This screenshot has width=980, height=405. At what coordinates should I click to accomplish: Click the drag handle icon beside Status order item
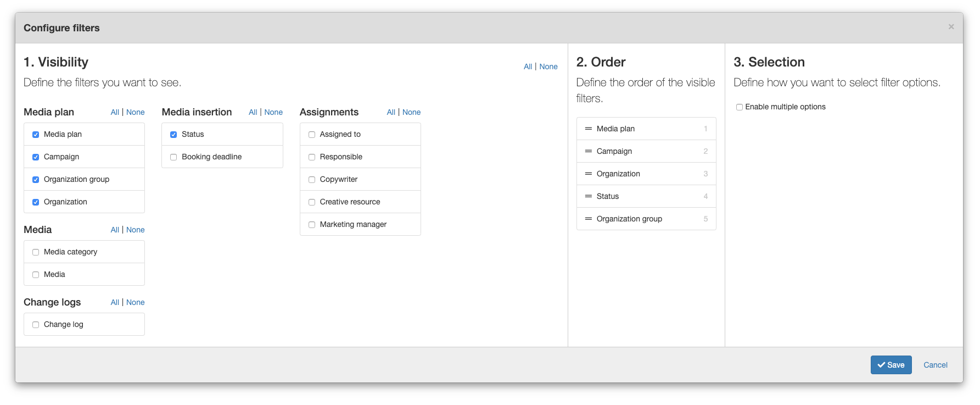pyautogui.click(x=588, y=196)
